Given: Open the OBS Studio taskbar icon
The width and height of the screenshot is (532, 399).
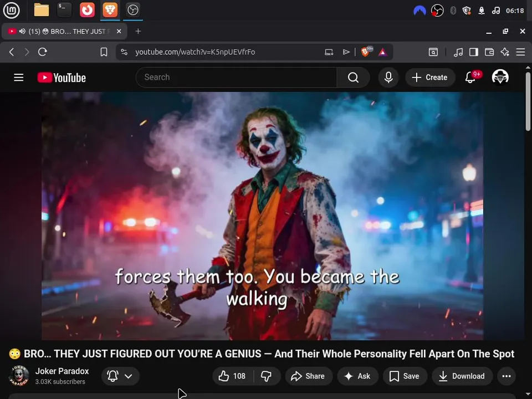Looking at the screenshot, I should tap(132, 10).
